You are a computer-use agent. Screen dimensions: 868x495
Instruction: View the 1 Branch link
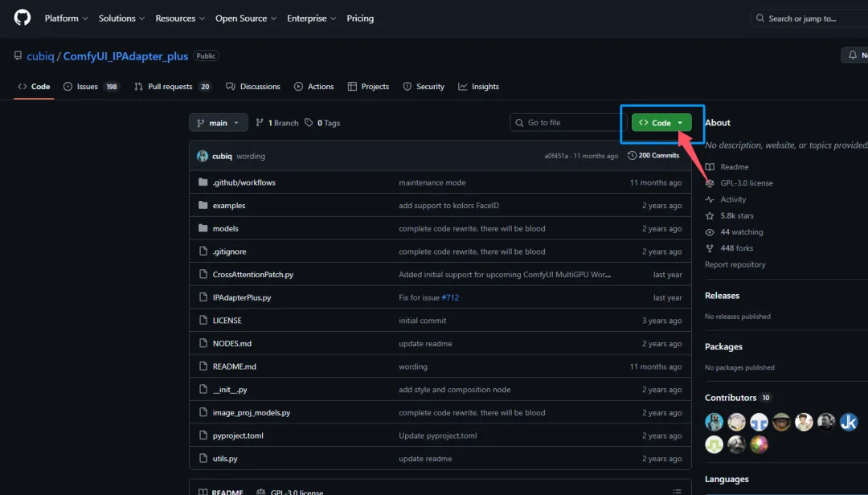coord(276,123)
